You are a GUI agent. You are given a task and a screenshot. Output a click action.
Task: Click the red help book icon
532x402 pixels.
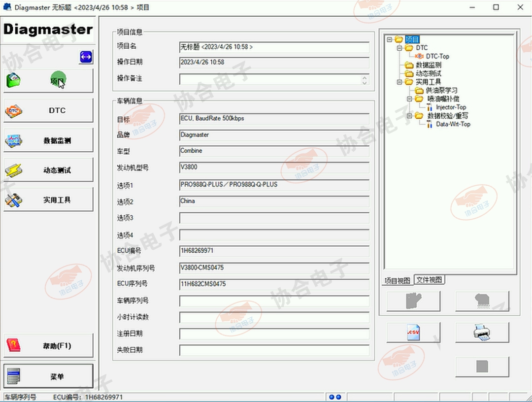[x=14, y=346]
